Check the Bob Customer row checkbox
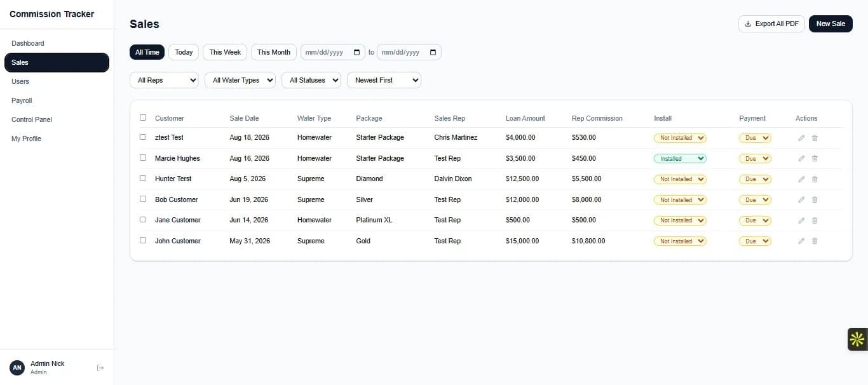 143,199
